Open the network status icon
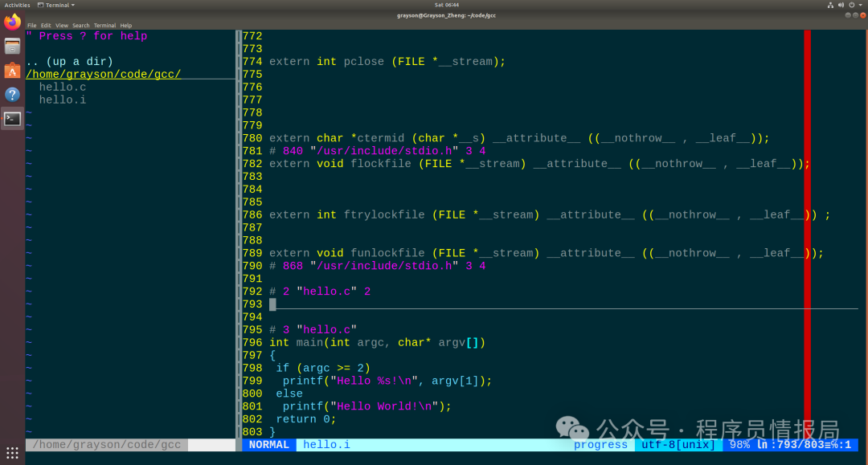 click(830, 5)
